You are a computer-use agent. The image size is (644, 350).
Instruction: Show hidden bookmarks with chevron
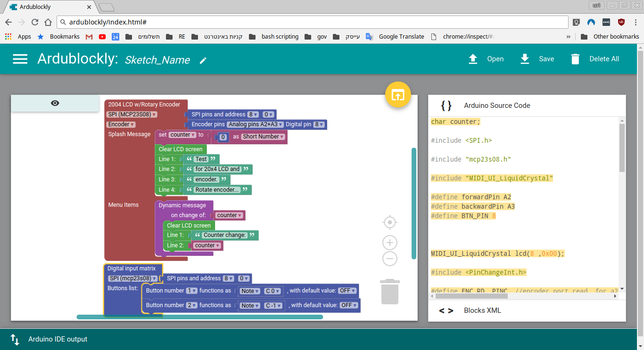568,37
